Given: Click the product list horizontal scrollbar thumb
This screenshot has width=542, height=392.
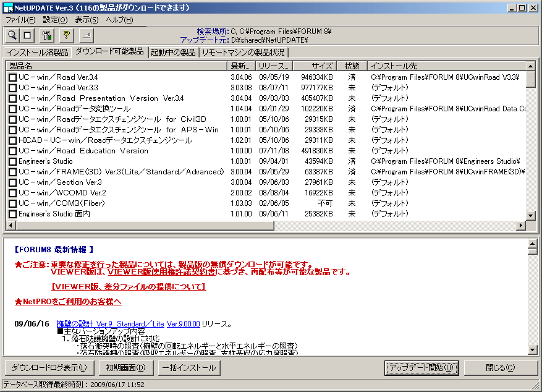Looking at the screenshot, I should coord(145,226).
